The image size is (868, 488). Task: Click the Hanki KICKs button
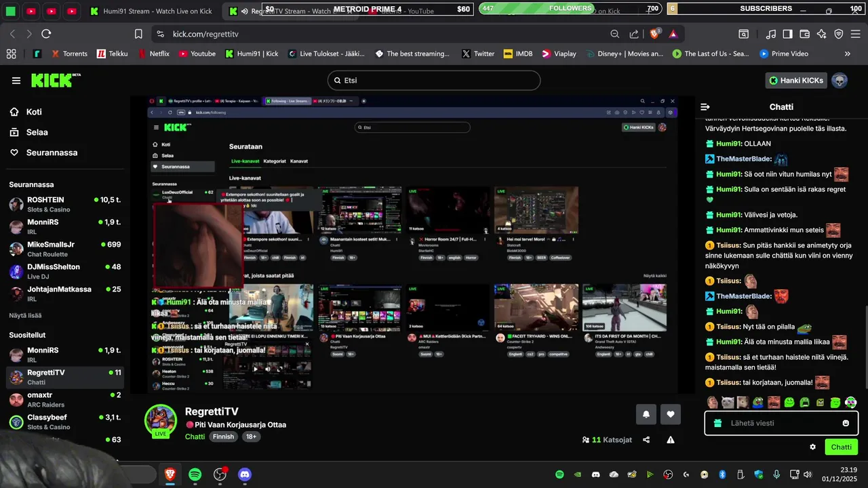tap(796, 81)
